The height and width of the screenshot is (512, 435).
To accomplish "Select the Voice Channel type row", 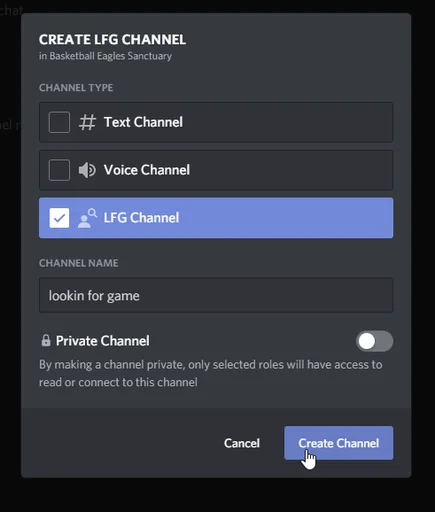I will pos(216,170).
